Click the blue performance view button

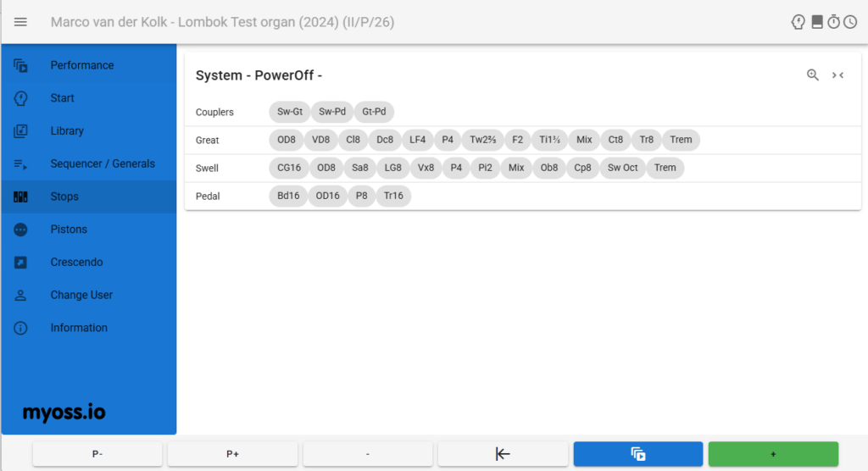click(x=638, y=454)
